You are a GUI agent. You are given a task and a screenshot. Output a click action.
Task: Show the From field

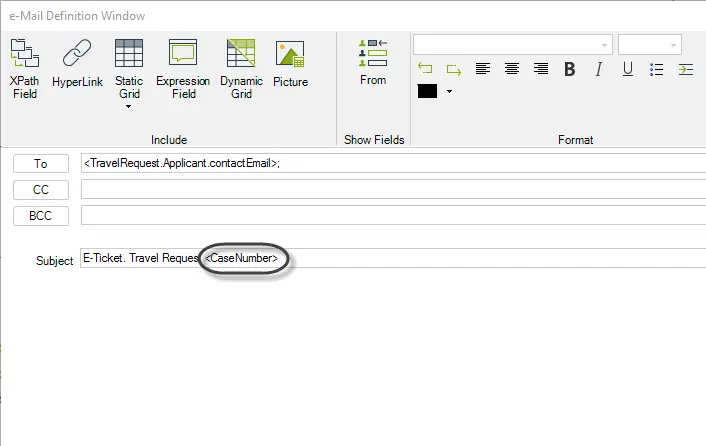[x=373, y=62]
